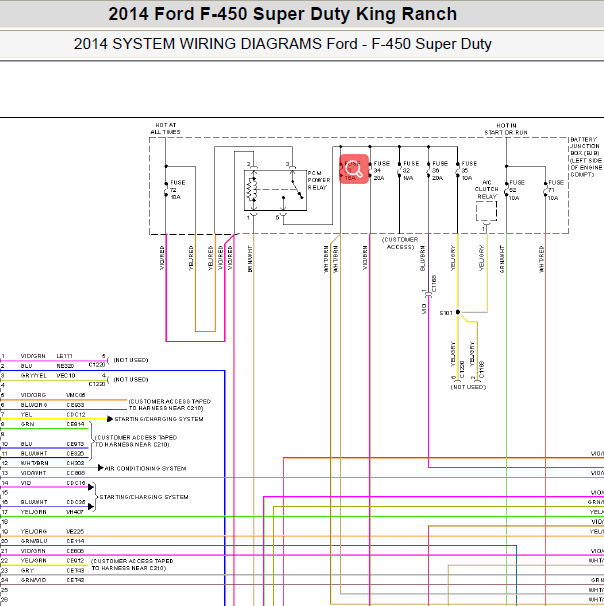Click the 'Hot In Start Or Run' label
The height and width of the screenshot is (606, 604).
coord(506,129)
